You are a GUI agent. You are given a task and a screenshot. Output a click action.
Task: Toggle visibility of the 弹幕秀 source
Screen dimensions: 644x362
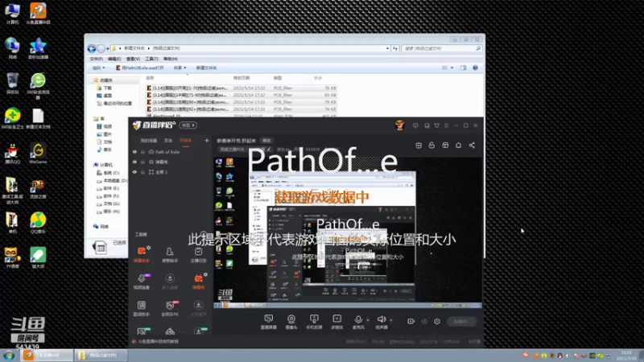tap(134, 162)
